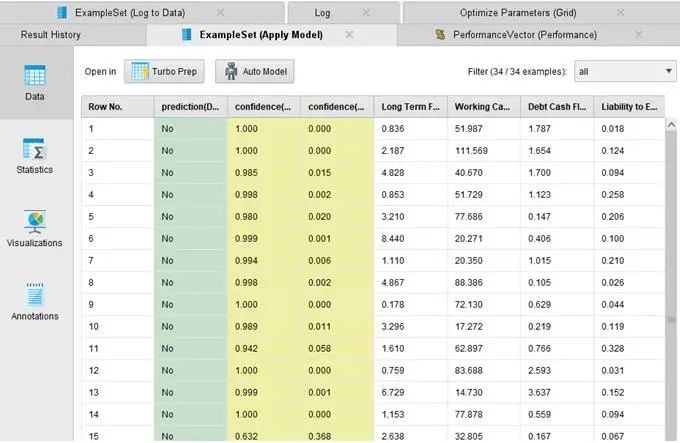Open the Data view icon
Image resolution: width=680 pixels, height=443 pixels.
click(35, 75)
